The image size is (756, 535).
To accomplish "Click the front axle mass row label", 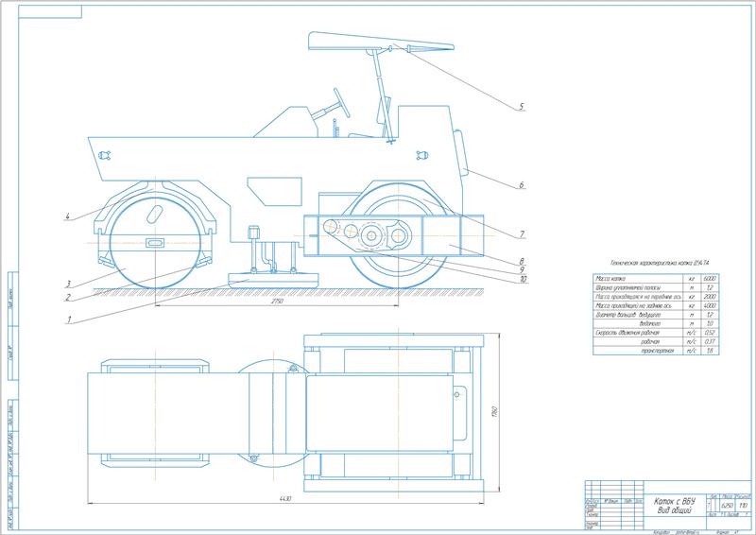I will 639,297.
